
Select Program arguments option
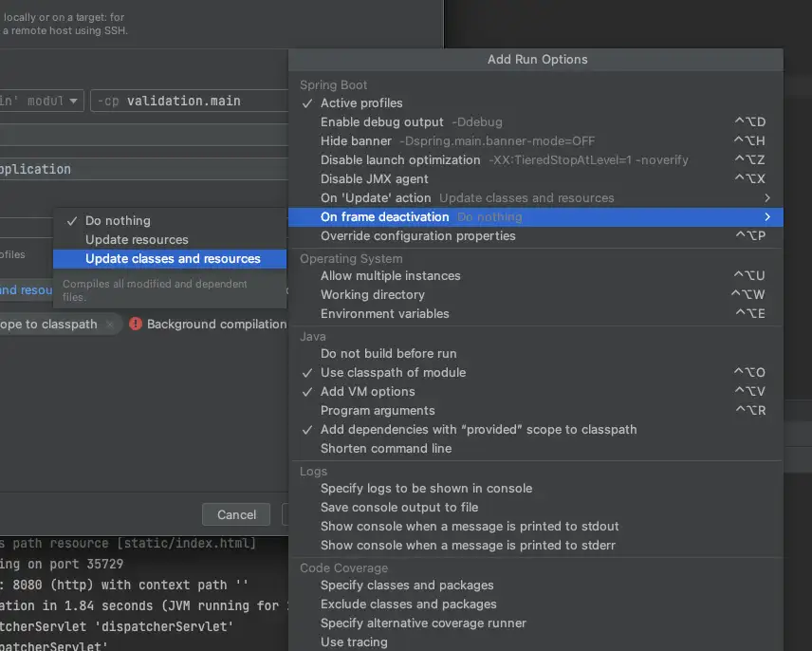point(536,410)
